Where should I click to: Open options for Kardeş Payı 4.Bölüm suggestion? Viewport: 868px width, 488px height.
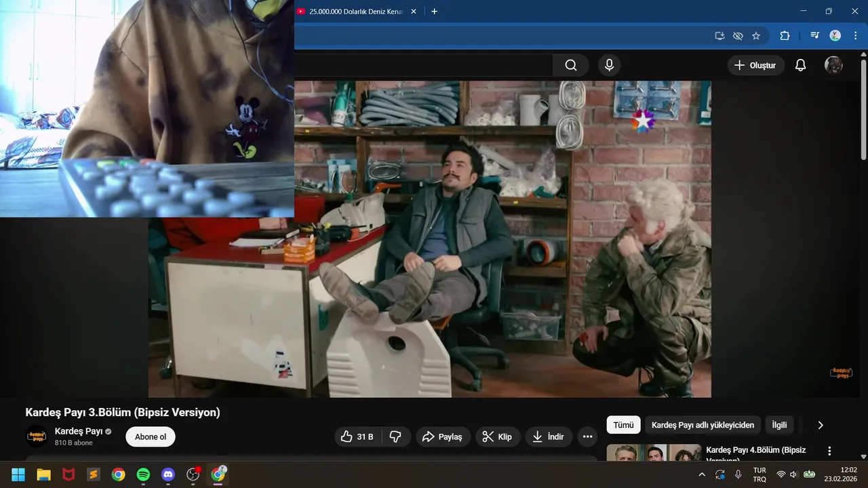(829, 451)
